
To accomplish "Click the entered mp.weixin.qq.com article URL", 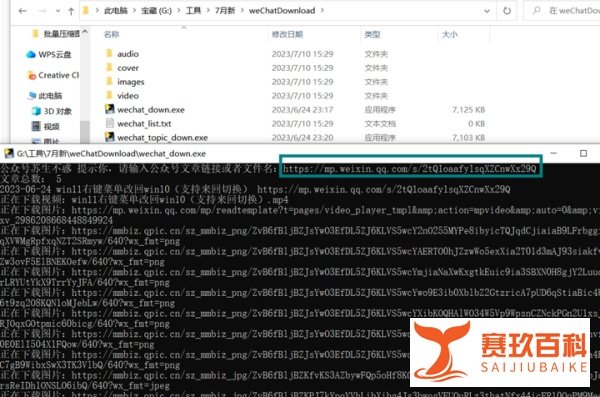I will click(x=409, y=168).
